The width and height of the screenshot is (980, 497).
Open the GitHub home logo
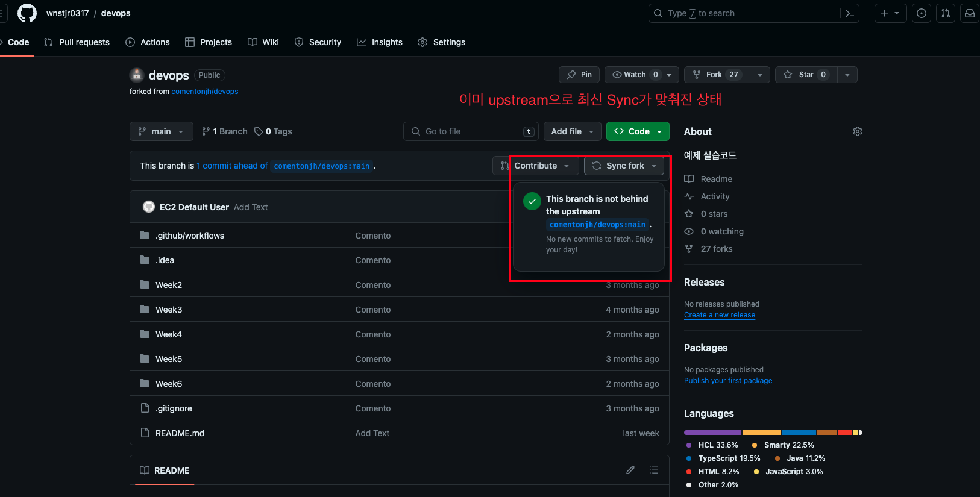click(x=27, y=13)
